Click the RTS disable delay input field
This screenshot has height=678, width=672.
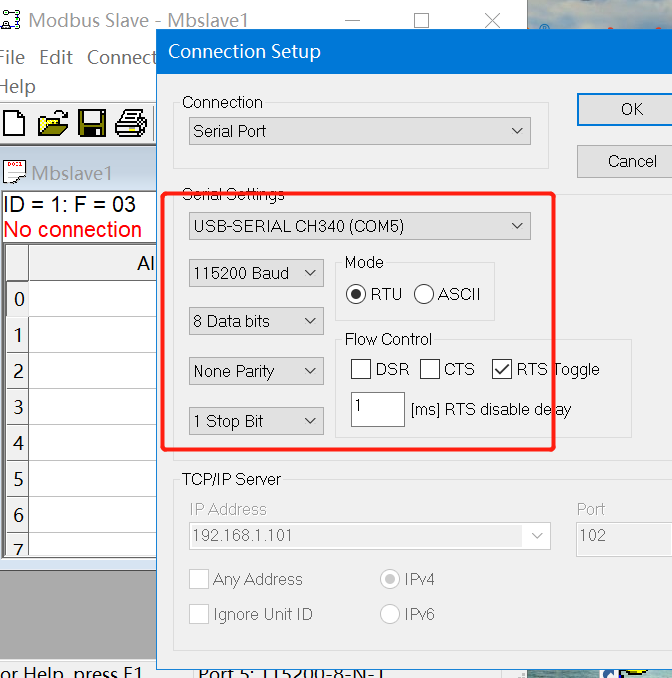coord(377,408)
